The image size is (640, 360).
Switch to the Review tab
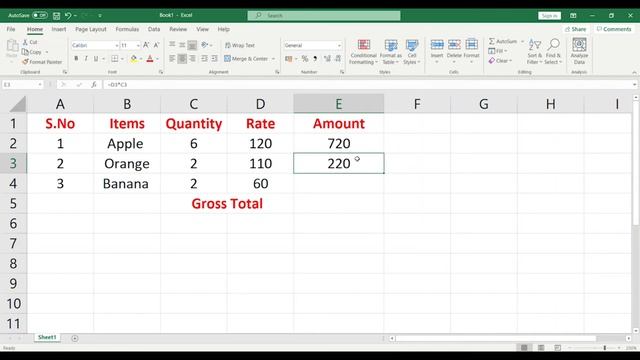point(178,29)
